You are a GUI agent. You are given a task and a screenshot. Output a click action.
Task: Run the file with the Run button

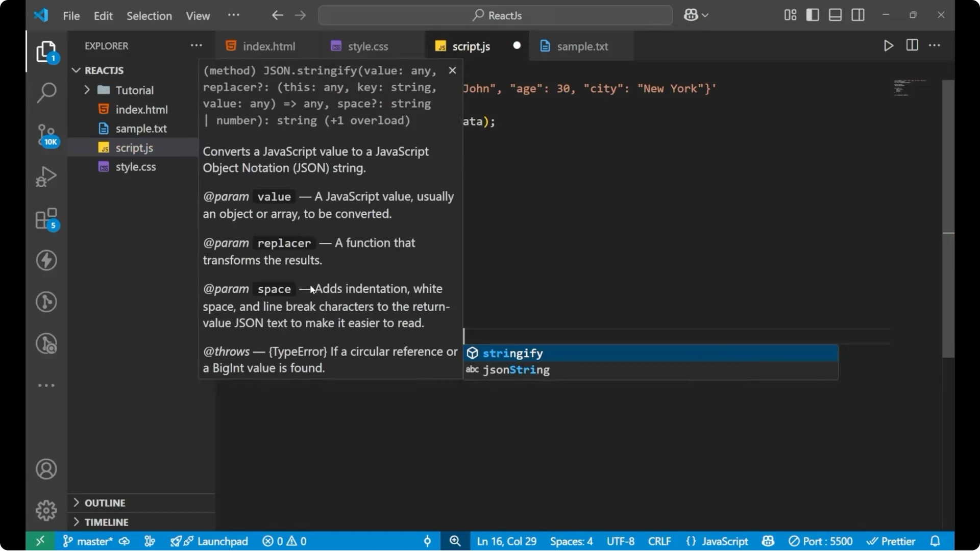pos(888,45)
